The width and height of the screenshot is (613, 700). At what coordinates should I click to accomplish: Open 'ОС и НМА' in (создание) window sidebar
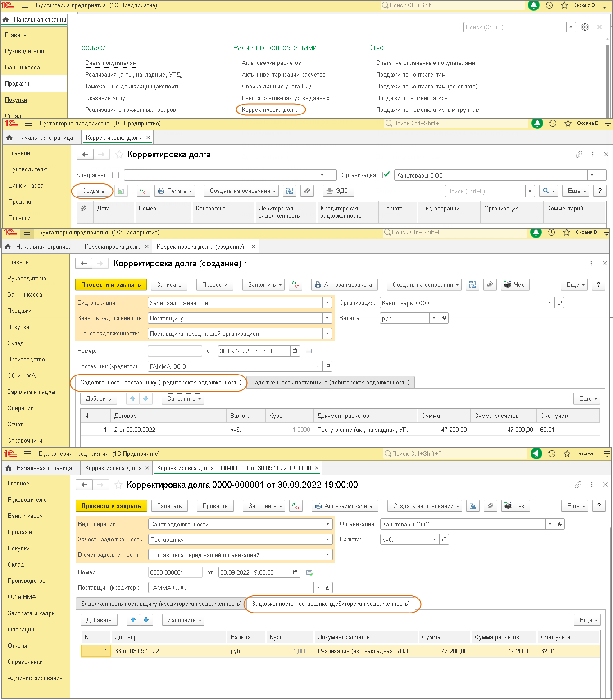pyautogui.click(x=22, y=376)
